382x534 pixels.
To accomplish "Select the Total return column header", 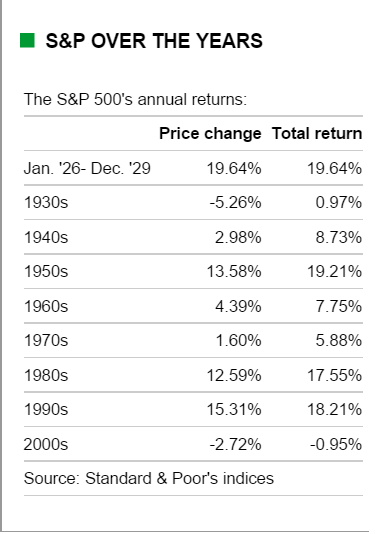I will (317, 133).
